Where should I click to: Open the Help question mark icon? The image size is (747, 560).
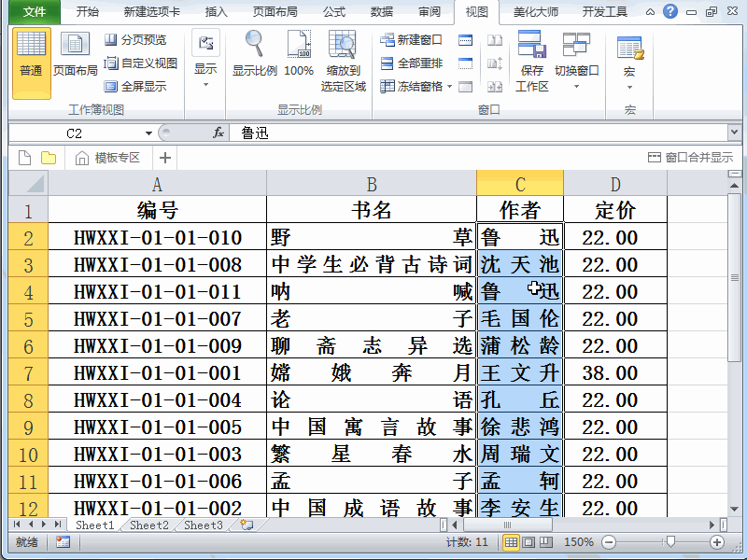(x=670, y=11)
